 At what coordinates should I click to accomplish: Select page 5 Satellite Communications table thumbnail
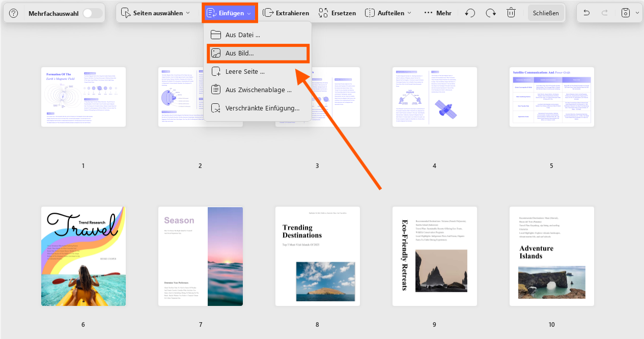(552, 97)
